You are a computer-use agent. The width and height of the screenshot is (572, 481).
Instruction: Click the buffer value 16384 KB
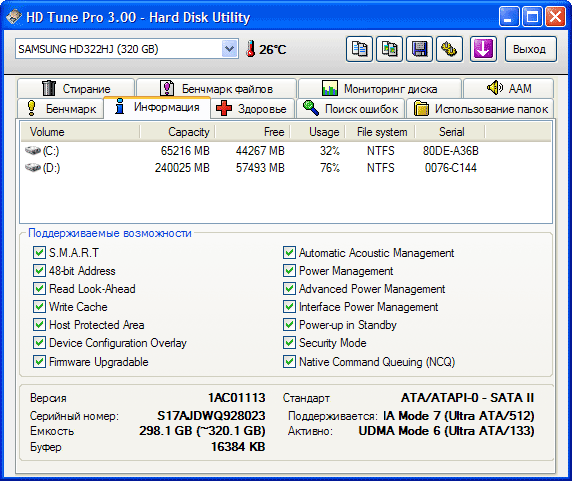(238, 447)
